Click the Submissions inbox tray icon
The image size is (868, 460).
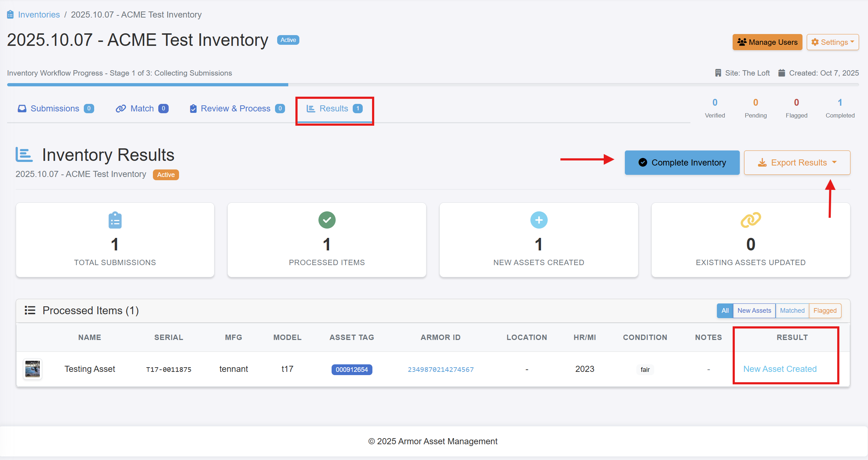[22, 109]
